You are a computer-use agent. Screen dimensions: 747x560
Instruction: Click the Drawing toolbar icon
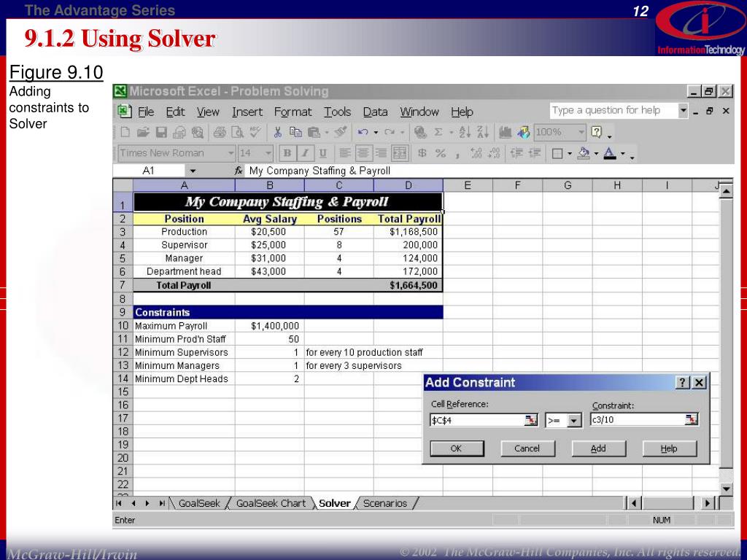524,133
